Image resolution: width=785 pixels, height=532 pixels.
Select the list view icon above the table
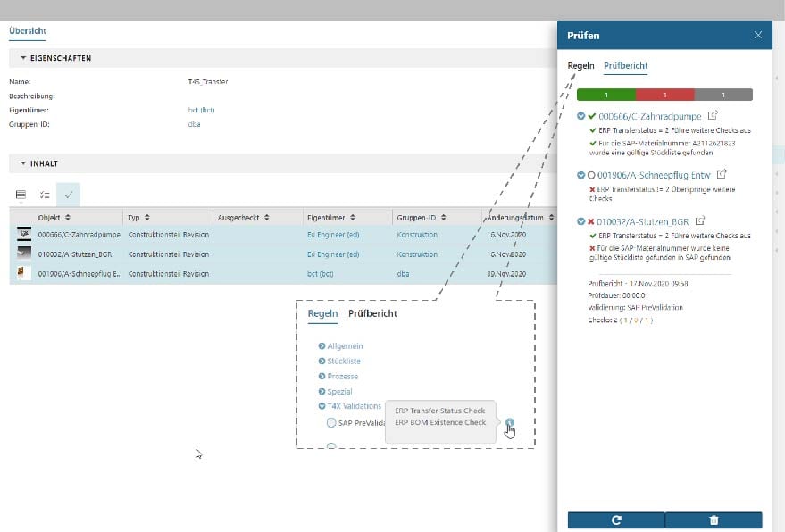click(x=20, y=193)
